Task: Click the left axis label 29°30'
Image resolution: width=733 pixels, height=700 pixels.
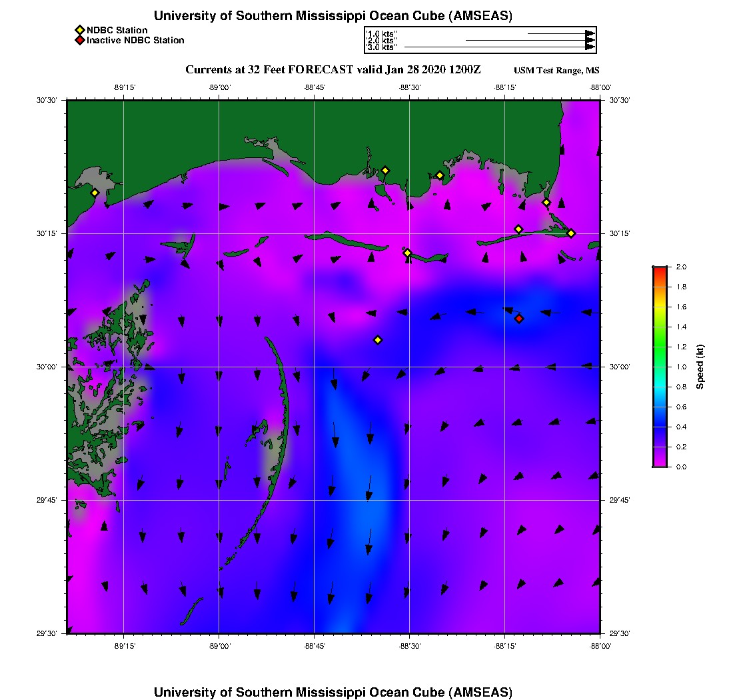Action: click(x=47, y=633)
